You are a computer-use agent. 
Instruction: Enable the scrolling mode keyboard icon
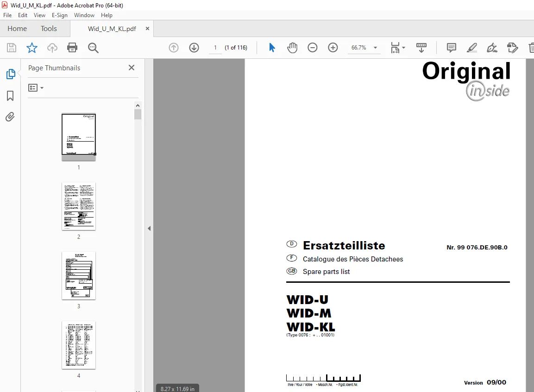coord(421,48)
